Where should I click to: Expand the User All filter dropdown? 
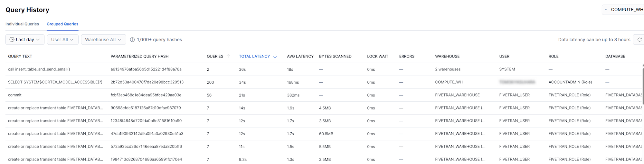coord(62,40)
